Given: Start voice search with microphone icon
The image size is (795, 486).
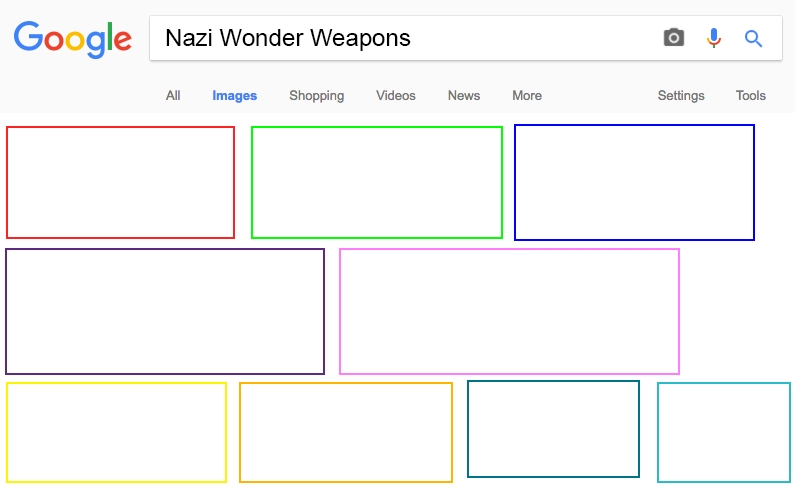Looking at the screenshot, I should 713,38.
